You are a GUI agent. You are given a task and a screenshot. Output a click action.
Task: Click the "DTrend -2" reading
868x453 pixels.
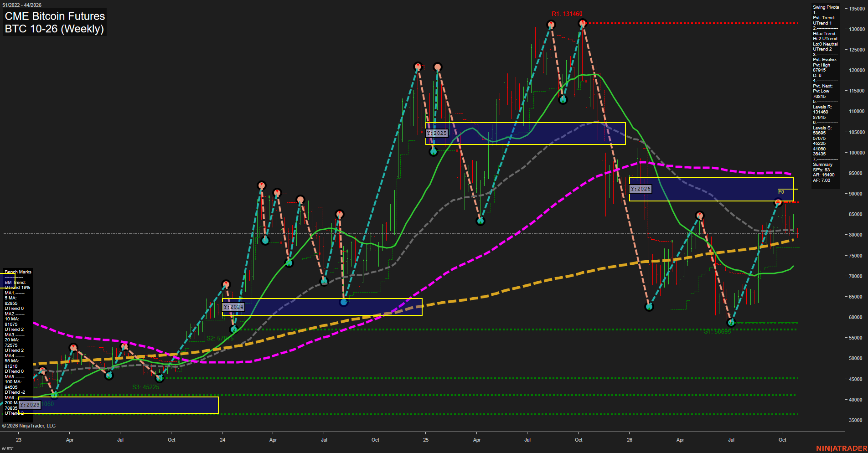(15, 392)
